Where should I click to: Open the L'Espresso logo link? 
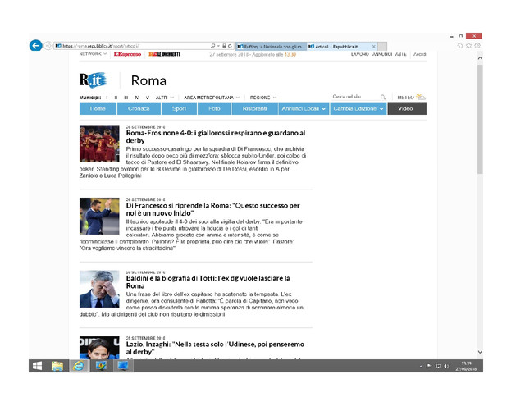click(x=127, y=54)
